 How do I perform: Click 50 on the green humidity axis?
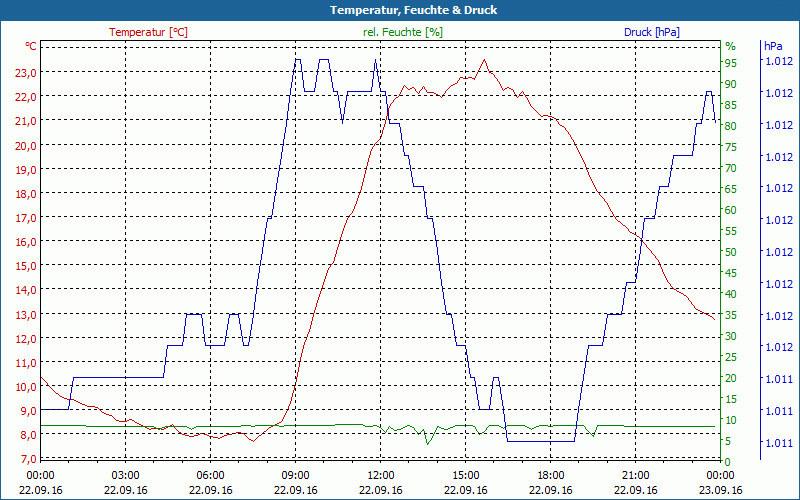(731, 252)
